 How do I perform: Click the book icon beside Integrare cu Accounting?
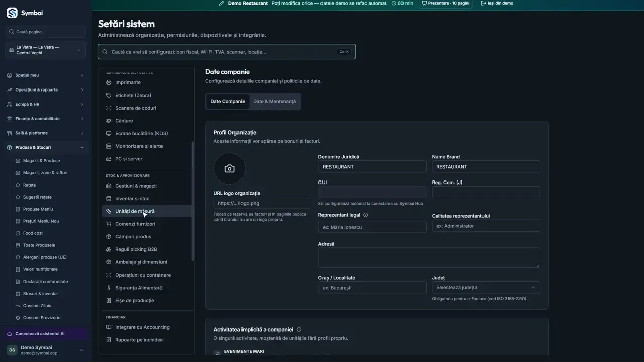click(x=109, y=327)
